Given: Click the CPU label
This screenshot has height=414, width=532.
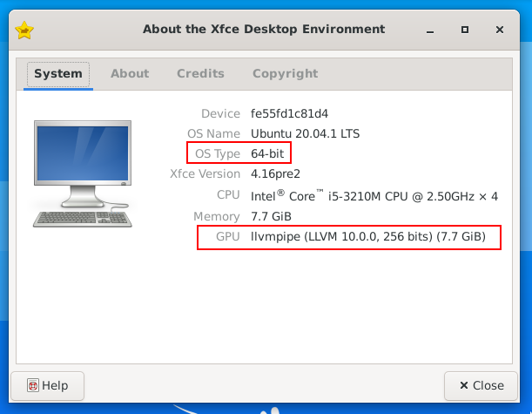Looking at the screenshot, I should pos(228,195).
